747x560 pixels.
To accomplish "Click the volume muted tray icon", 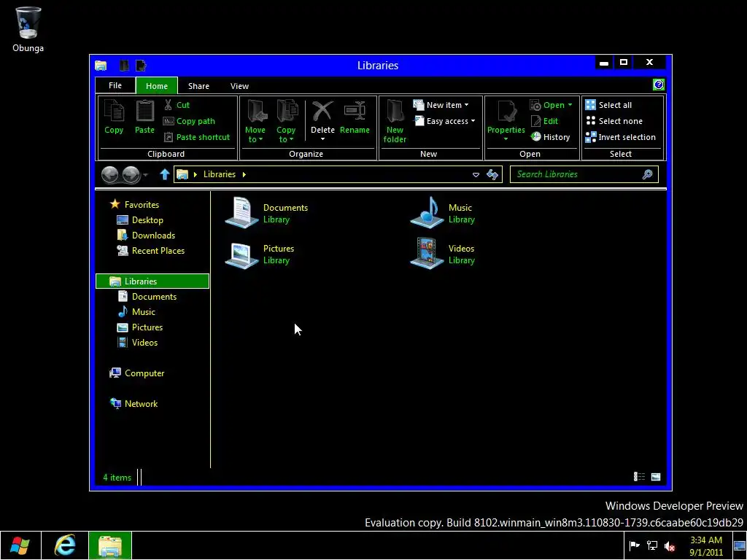I will [670, 545].
